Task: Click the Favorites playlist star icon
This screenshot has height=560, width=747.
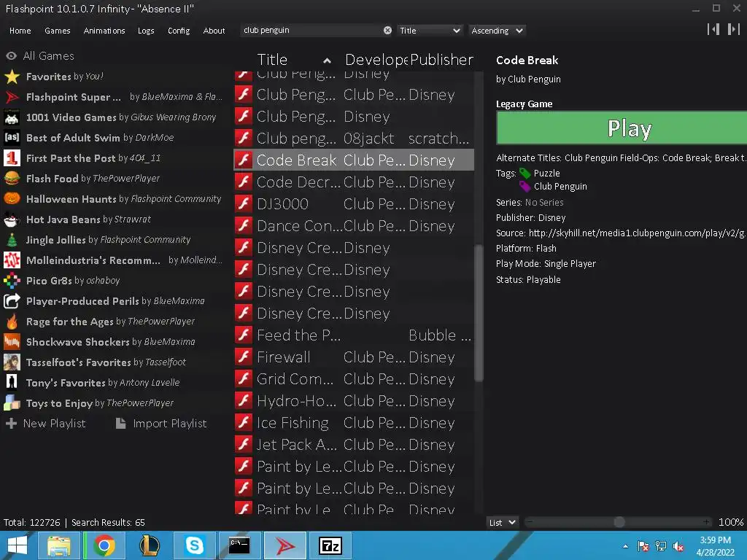Action: [12, 76]
